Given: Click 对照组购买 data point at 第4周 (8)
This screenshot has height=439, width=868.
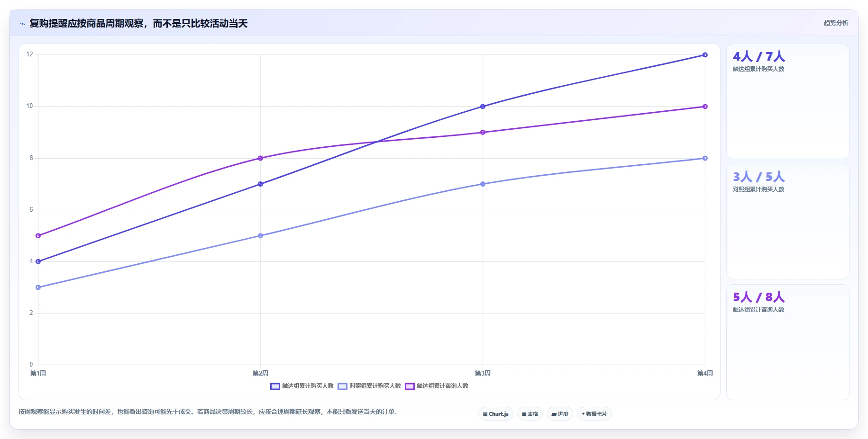Looking at the screenshot, I should click(x=705, y=158).
